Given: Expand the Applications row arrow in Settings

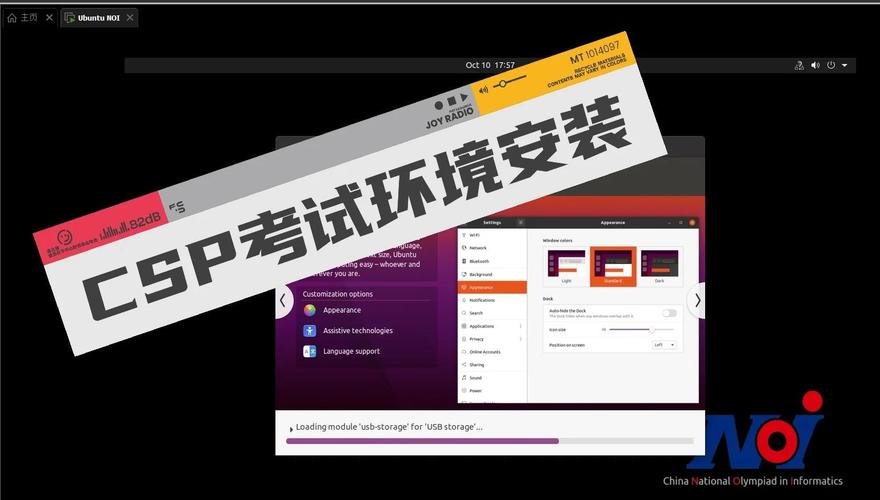Looking at the screenshot, I should pos(520,326).
